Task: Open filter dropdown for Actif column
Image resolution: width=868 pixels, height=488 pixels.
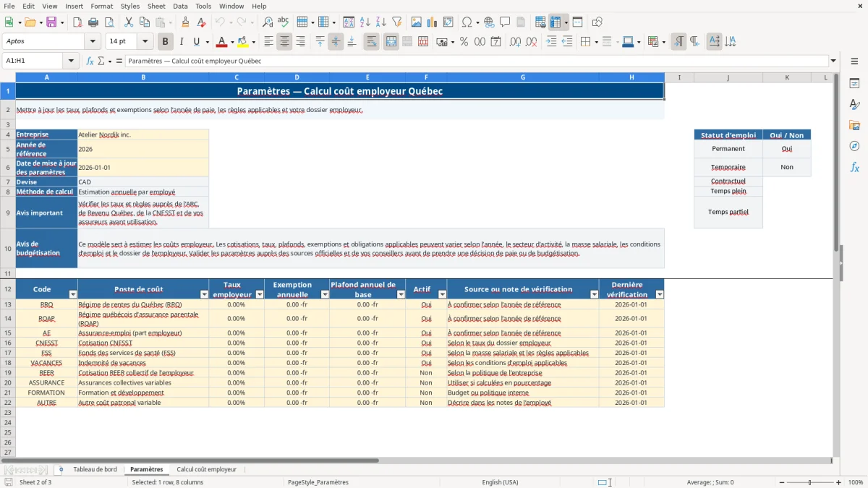Action: tap(442, 294)
